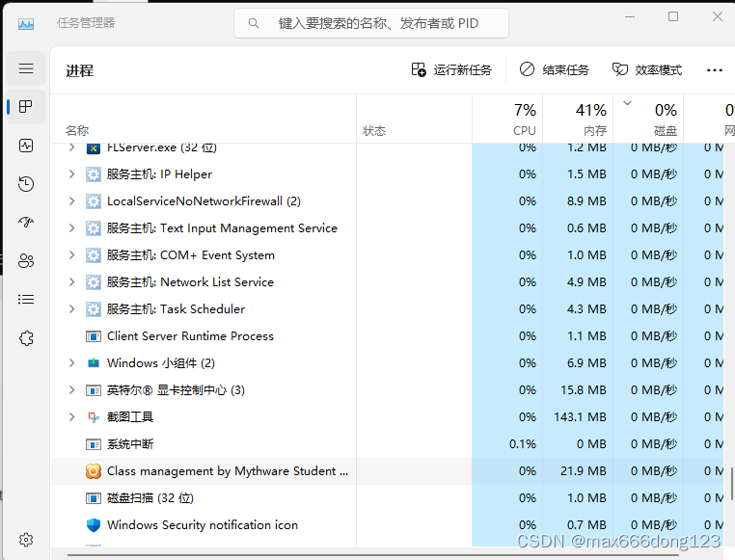735x560 pixels.
Task: Click the 磁盘扫描 process icon
Action: point(94,498)
